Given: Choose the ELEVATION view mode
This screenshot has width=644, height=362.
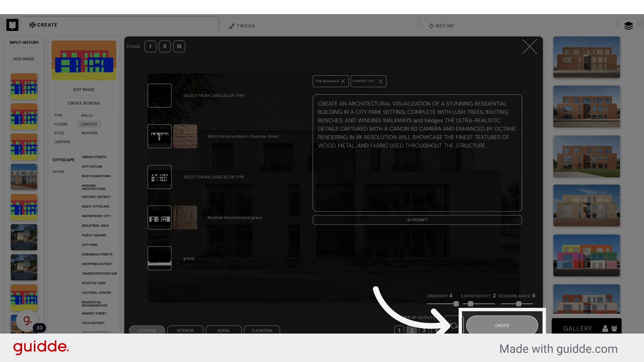Looking at the screenshot, I should pos(262,330).
